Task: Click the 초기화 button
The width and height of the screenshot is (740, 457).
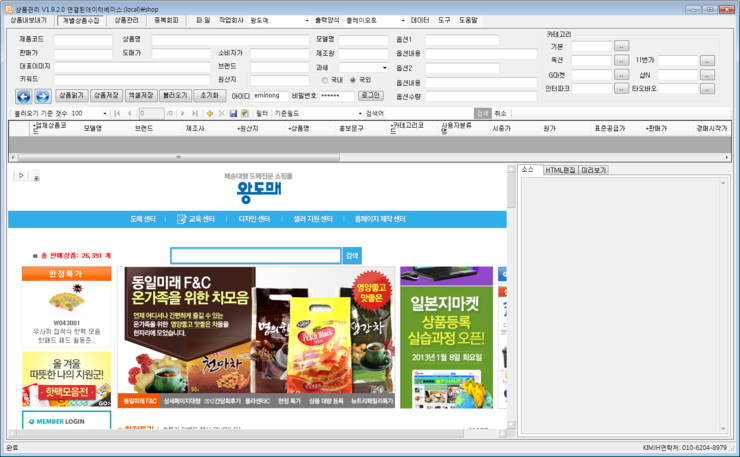Action: [210, 95]
